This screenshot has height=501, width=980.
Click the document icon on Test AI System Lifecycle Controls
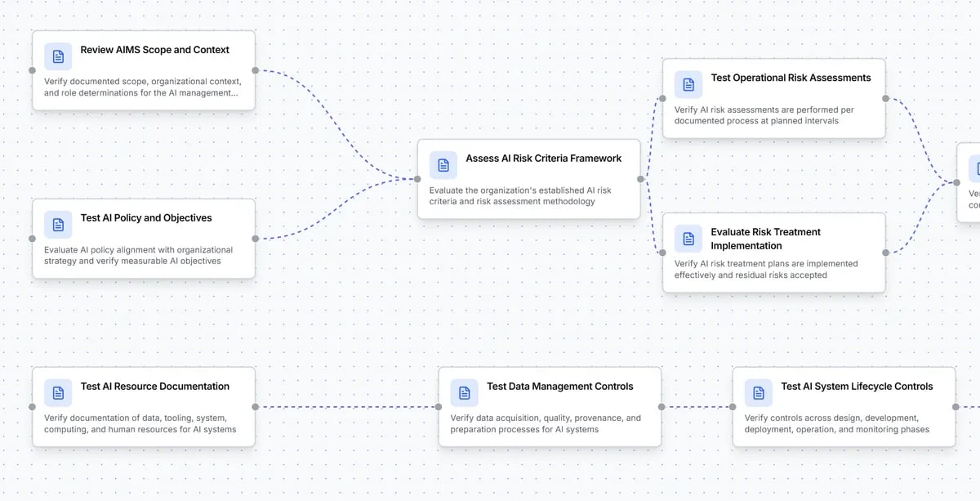click(758, 392)
